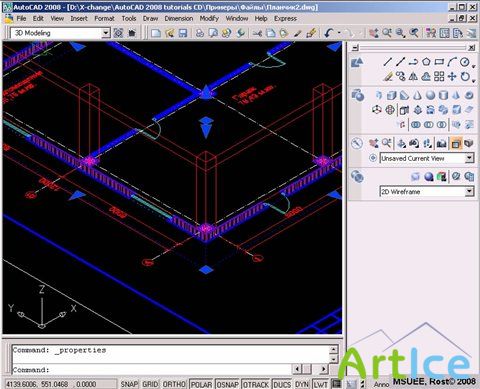Image resolution: width=480 pixels, height=389 pixels.
Task: Toggle DYN input in status bar
Action: (x=302, y=384)
